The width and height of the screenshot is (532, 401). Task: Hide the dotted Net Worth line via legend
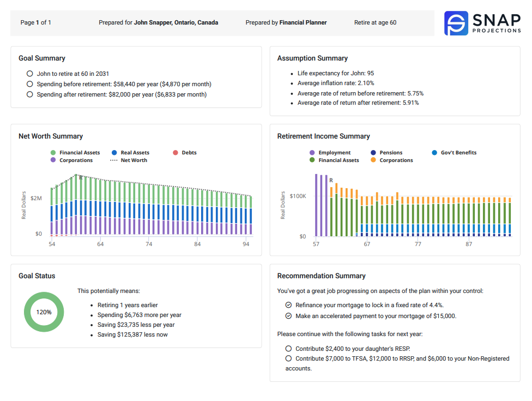click(x=114, y=160)
